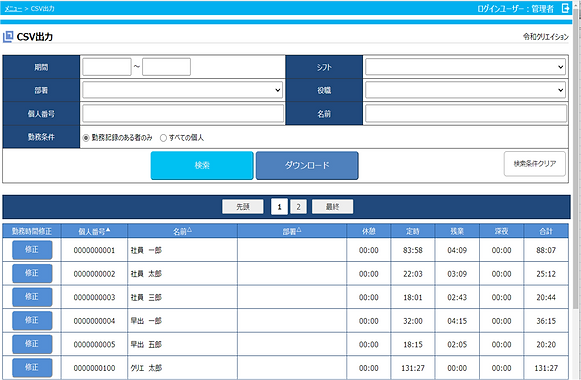This screenshot has height=380, width=581.
Task: Open the 役職 dropdown
Action: click(465, 90)
